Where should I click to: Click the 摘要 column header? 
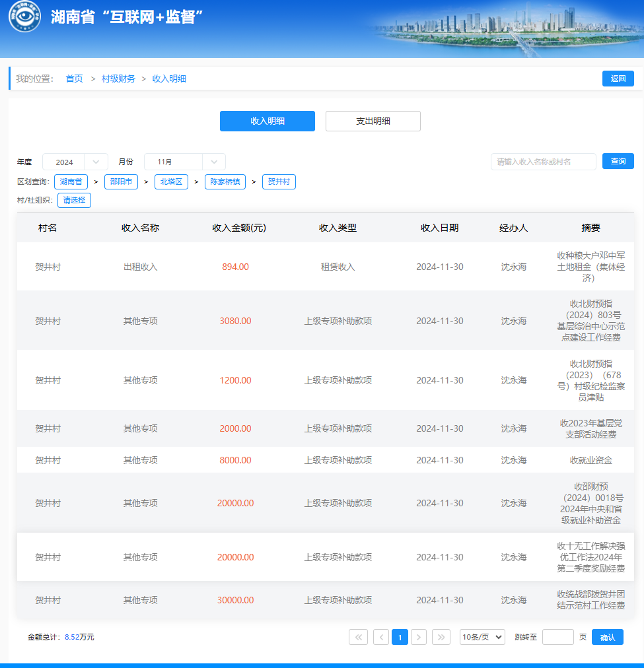[x=590, y=228]
